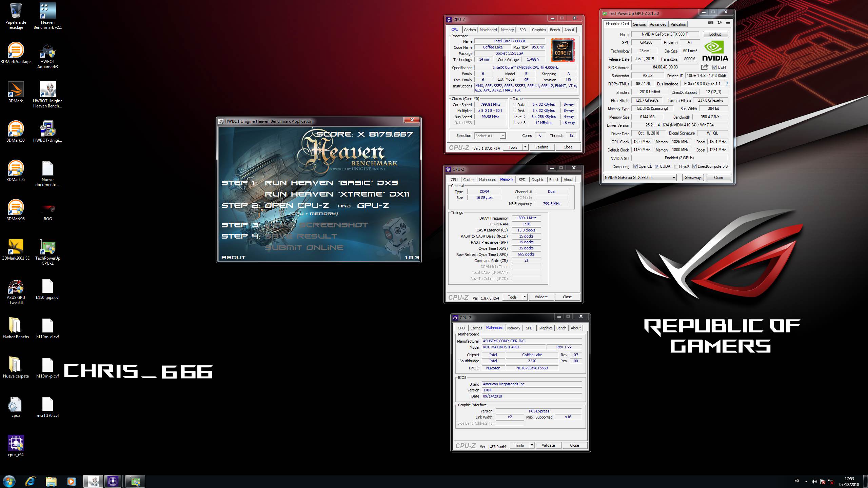This screenshot has height=488, width=868.
Task: Open the Papelera de reciclaje desktop icon
Action: (16, 16)
